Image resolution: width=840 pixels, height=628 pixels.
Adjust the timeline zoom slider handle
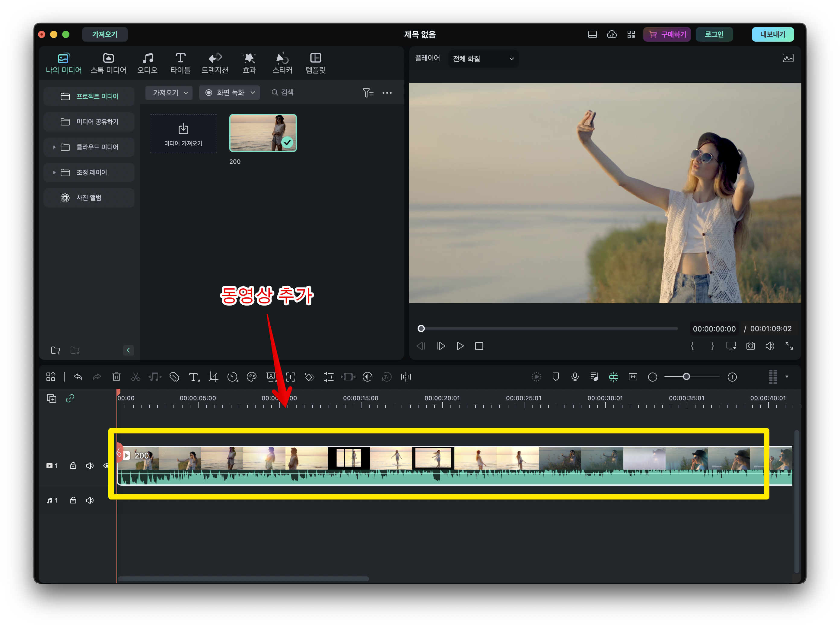point(686,377)
